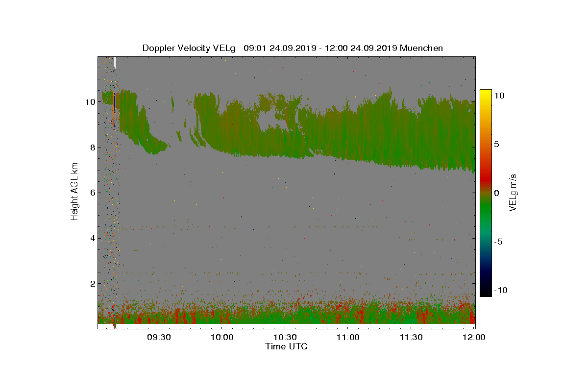The width and height of the screenshot is (588, 392).
Task: Click the colorbar value -10
Action: [x=500, y=290]
